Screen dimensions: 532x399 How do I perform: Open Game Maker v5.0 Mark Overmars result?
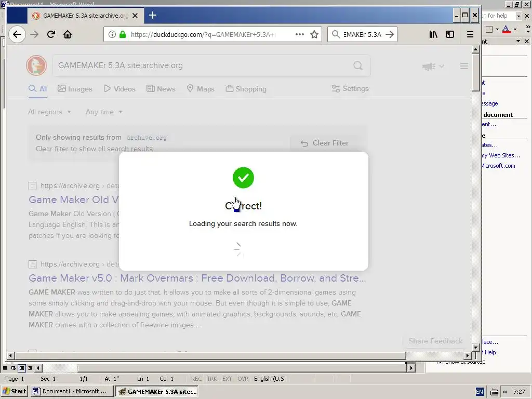[x=197, y=278]
